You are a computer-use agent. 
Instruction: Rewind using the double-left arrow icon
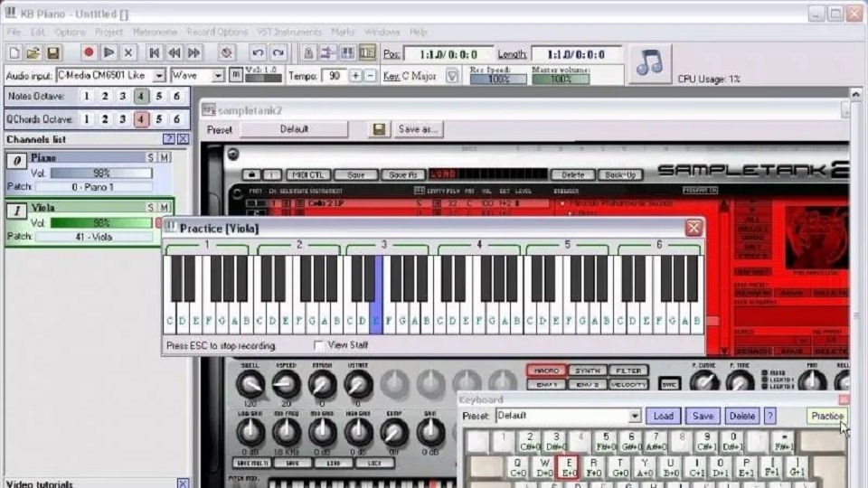tap(175, 52)
